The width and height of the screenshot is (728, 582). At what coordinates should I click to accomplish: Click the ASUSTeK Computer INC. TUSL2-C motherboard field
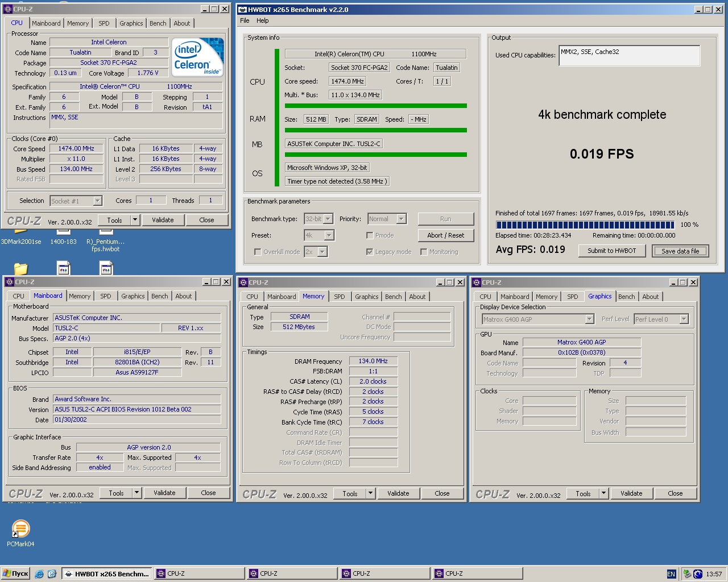334,144
